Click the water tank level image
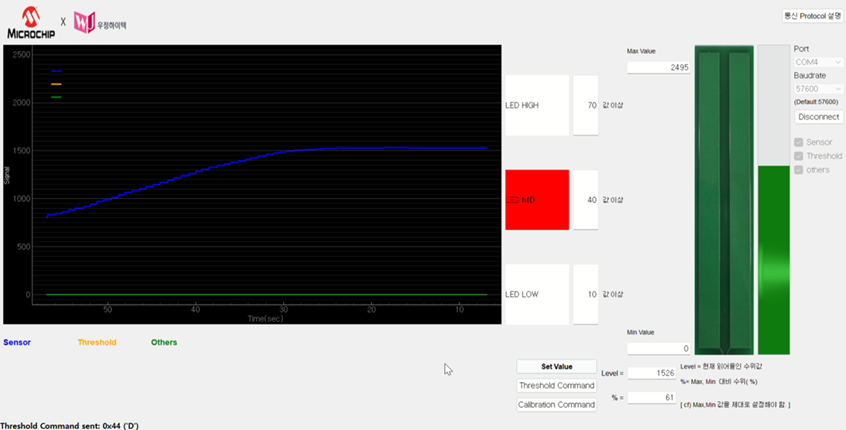The image size is (846, 430). point(724,198)
